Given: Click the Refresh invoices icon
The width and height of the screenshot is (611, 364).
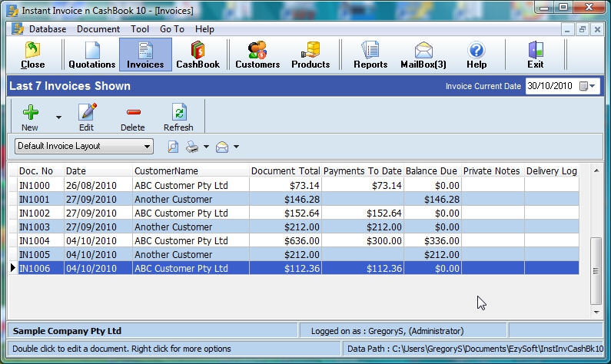Looking at the screenshot, I should (178, 117).
